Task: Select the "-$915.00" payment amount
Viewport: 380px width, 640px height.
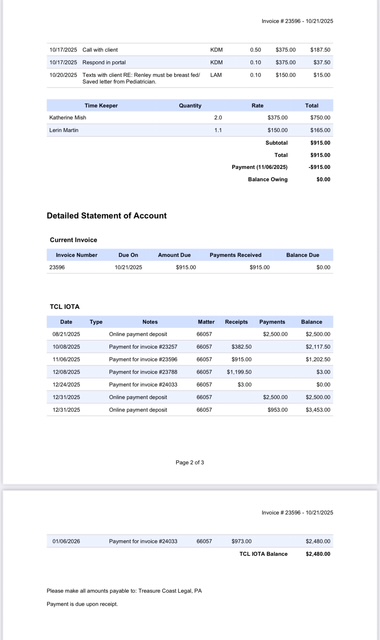Action: click(x=320, y=167)
